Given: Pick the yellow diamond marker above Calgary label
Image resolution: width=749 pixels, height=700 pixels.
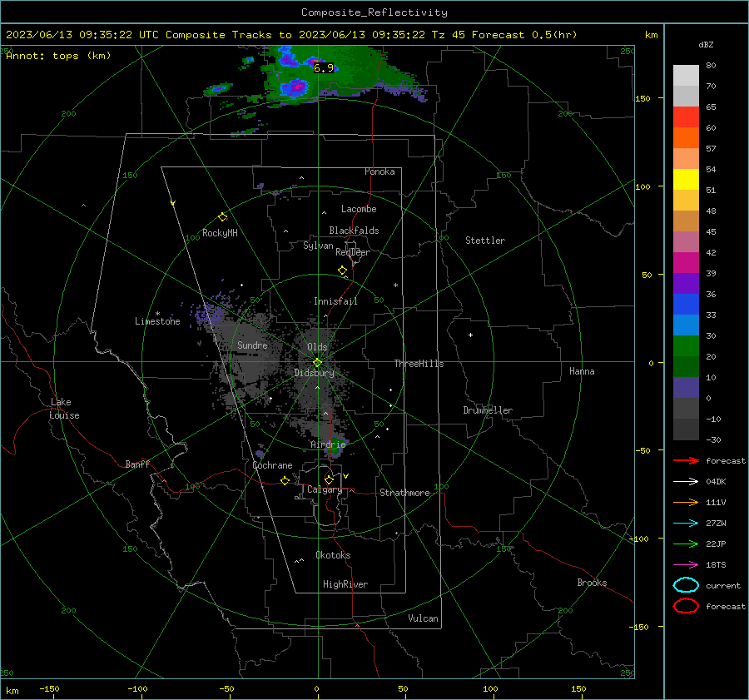Looking at the screenshot, I should pyautogui.click(x=329, y=479).
